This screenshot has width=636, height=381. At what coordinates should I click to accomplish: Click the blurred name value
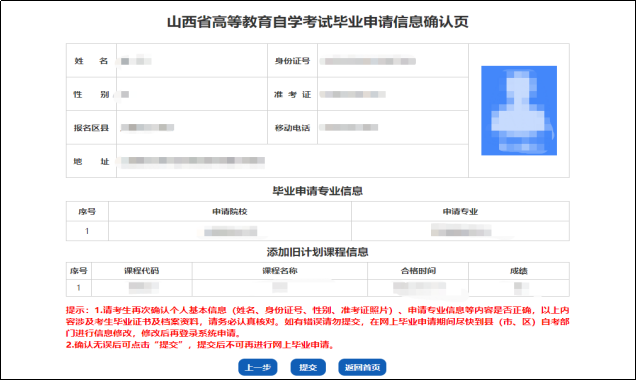pyautogui.click(x=136, y=61)
